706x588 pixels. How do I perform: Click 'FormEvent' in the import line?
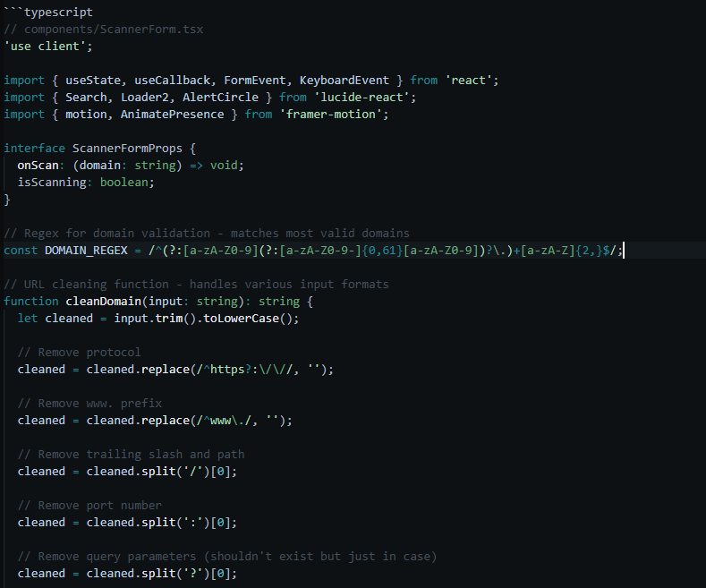[255, 81]
